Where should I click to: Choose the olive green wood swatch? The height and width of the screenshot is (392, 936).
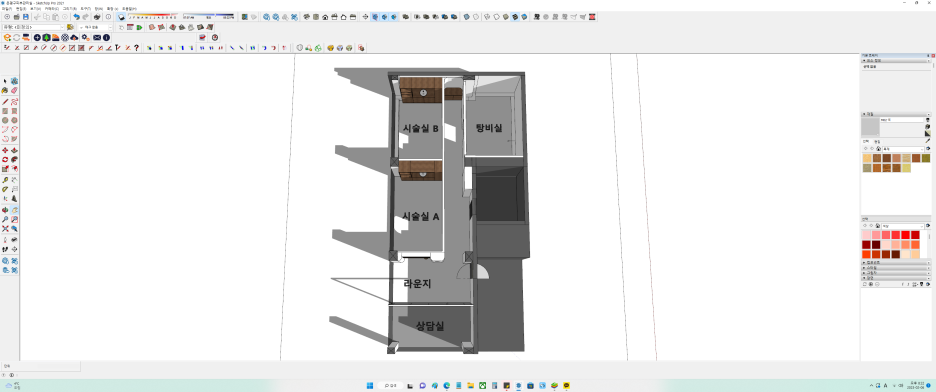click(926, 158)
